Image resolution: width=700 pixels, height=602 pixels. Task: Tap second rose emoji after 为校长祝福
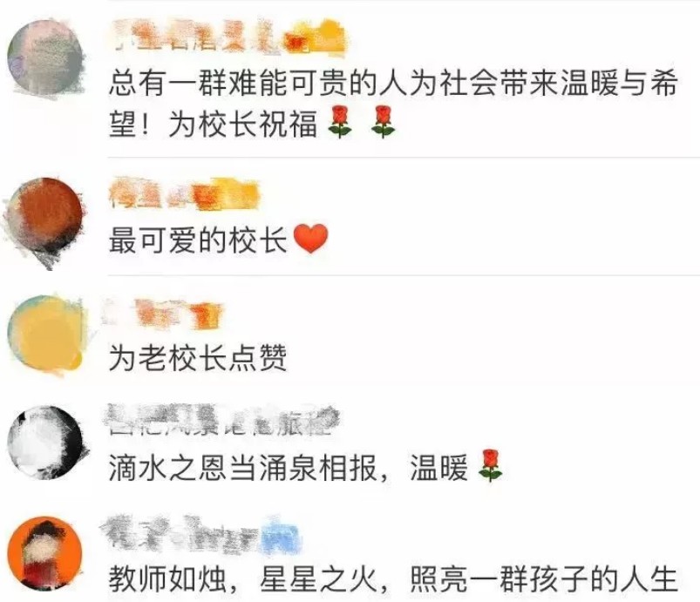383,121
